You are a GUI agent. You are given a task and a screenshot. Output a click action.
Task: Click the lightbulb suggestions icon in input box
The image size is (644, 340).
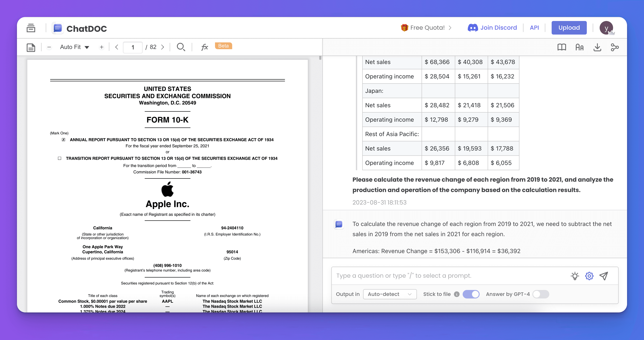[575, 276]
